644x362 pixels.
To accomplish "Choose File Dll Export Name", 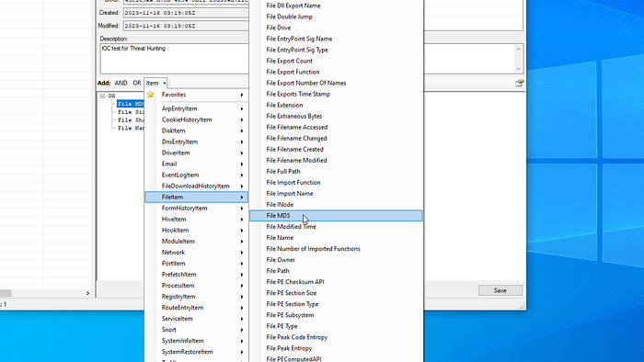I will (x=336, y=6).
